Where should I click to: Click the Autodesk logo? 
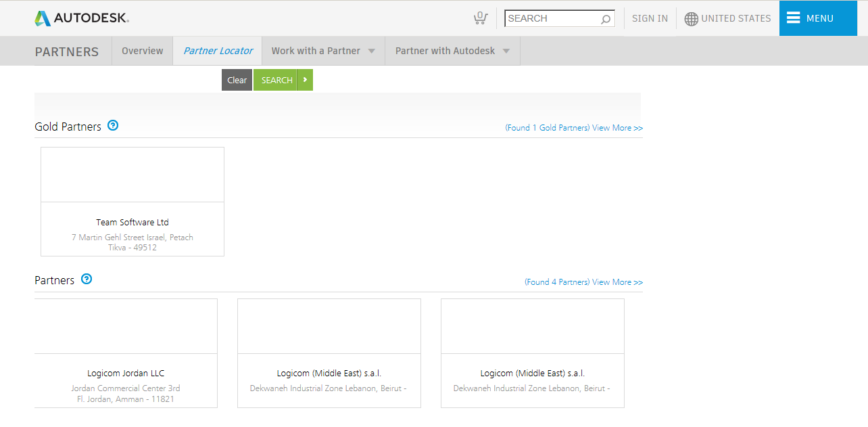click(x=81, y=18)
